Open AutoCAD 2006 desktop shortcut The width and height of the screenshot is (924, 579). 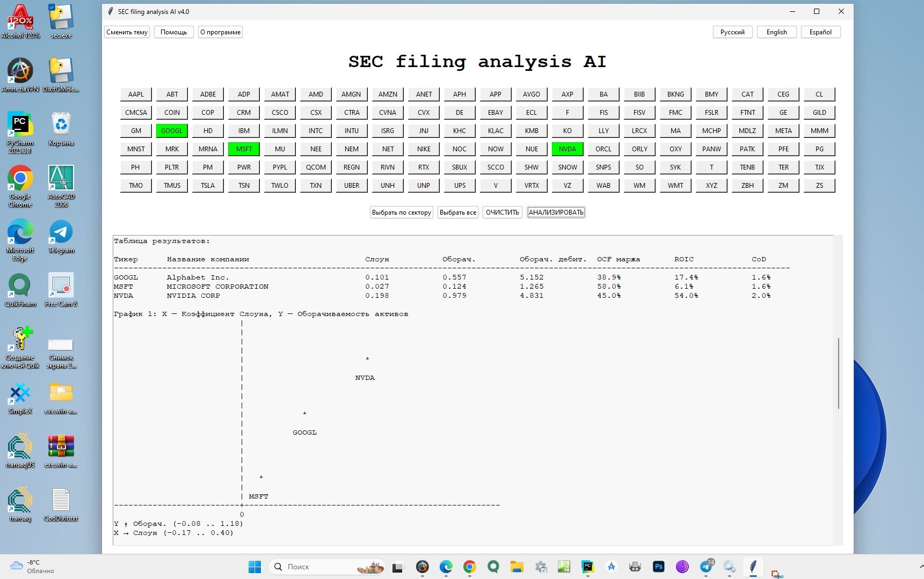[x=61, y=186]
